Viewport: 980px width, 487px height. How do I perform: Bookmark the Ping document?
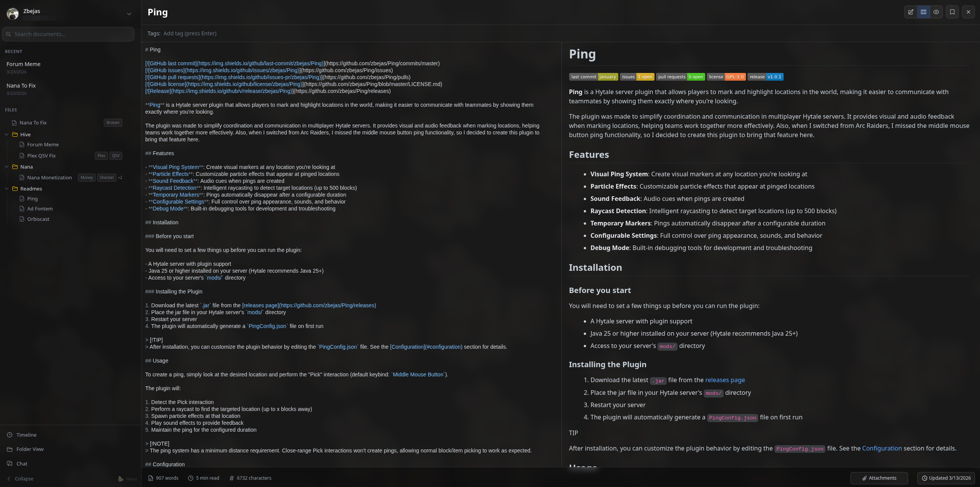pos(952,12)
